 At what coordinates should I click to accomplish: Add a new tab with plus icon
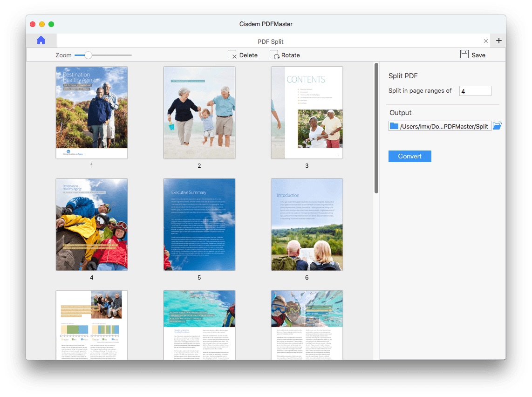pos(498,41)
